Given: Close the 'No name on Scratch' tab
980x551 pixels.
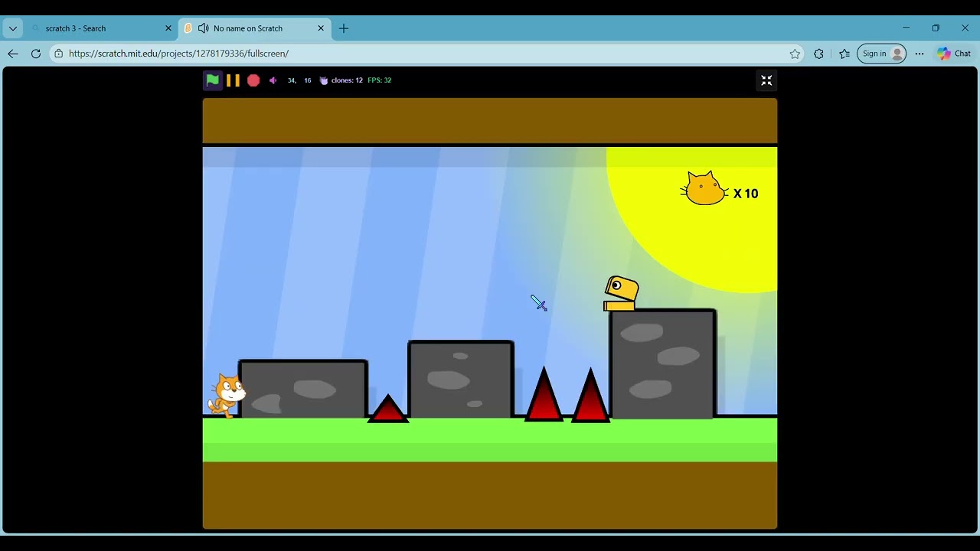Looking at the screenshot, I should 321,28.
